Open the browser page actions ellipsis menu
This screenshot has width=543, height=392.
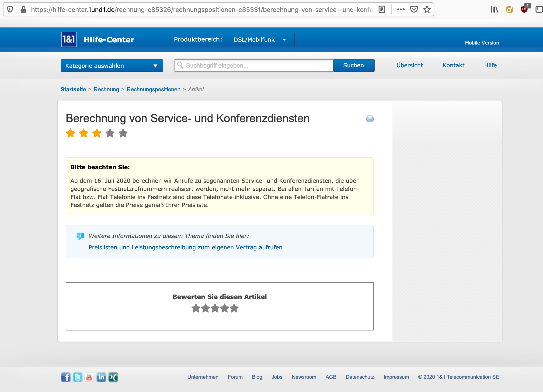(400, 10)
